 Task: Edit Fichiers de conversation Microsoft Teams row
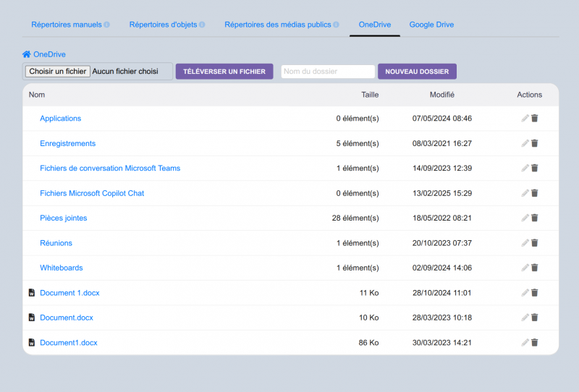pos(525,168)
